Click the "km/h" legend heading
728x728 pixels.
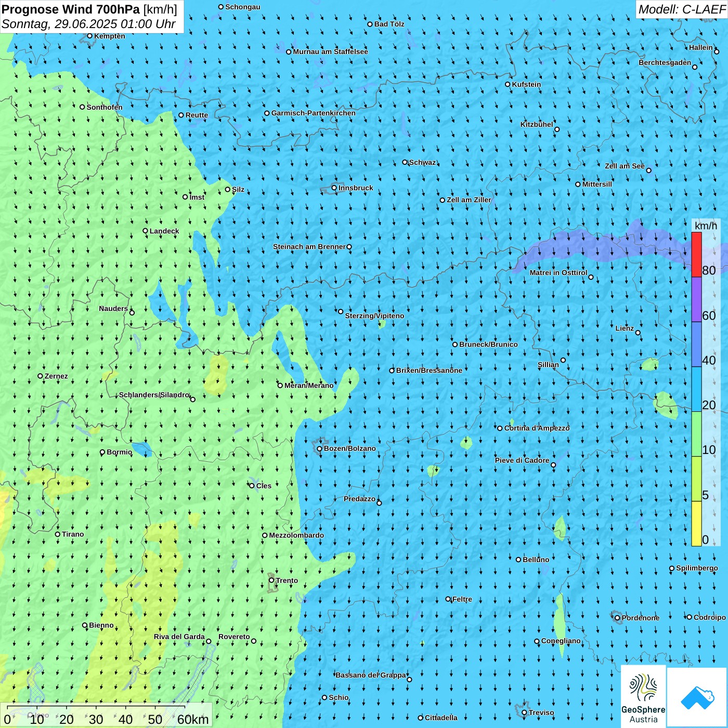click(706, 226)
